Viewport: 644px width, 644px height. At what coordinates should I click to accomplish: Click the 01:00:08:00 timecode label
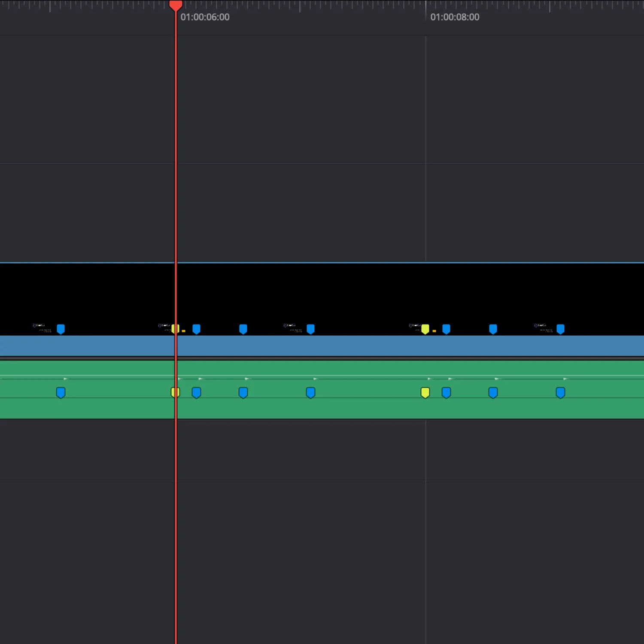tap(455, 17)
